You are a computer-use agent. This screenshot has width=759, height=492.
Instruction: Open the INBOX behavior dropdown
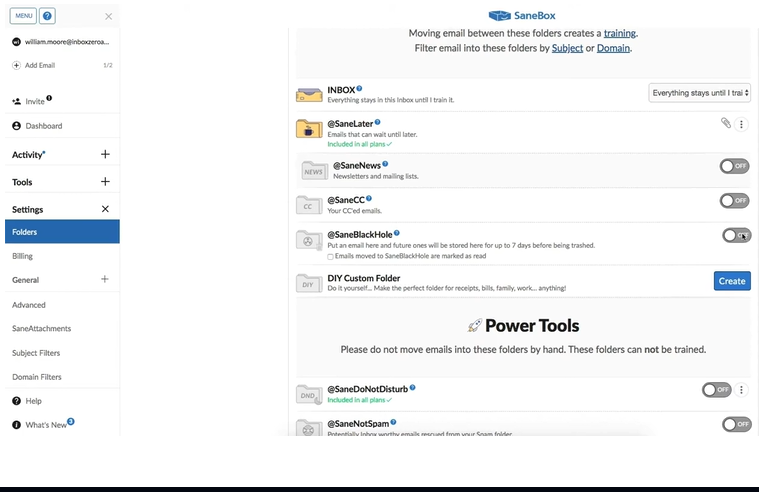point(699,93)
